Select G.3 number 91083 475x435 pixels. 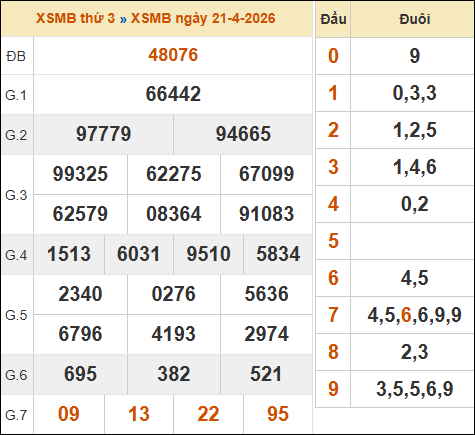click(x=267, y=214)
